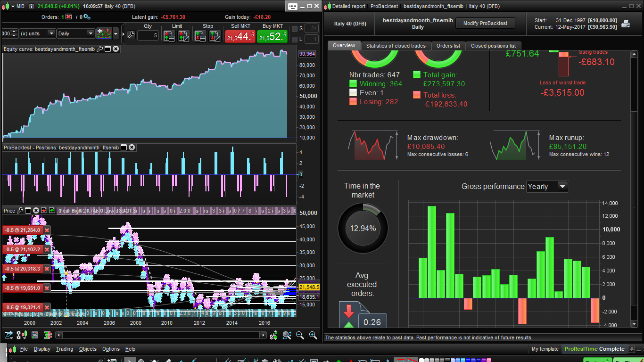Viewport: 644px width, 362px height.
Task: Click the units quantity stepper arrows
Action: 14,33
